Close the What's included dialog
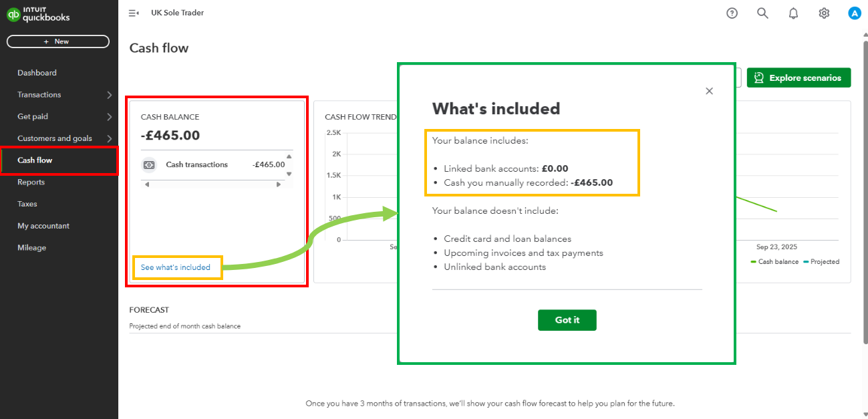Viewport: 868px width, 419px height. (x=710, y=91)
